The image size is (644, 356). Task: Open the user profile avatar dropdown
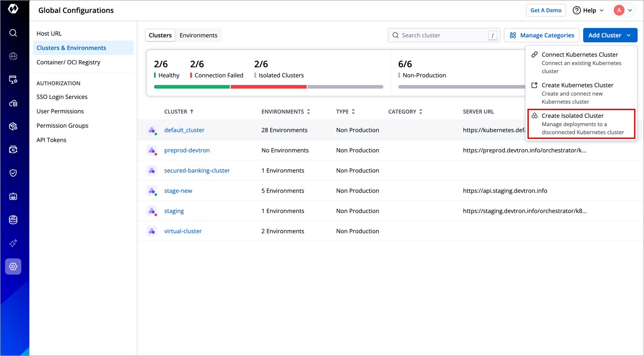pos(624,10)
